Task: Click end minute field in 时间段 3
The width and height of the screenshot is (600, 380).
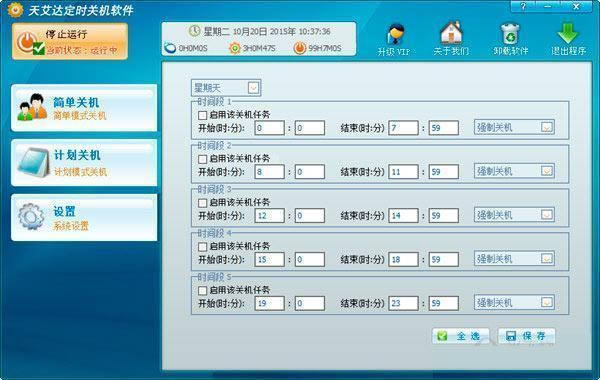Action: coord(443,215)
